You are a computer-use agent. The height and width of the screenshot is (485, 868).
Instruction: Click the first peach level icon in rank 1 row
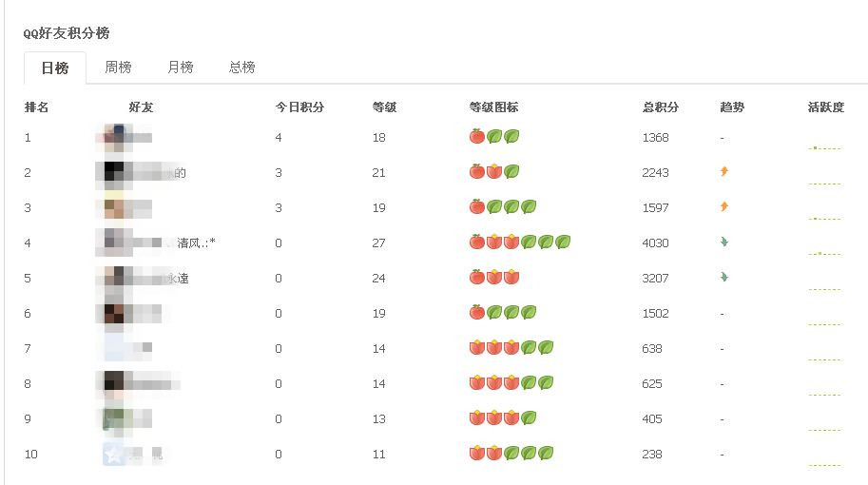click(x=477, y=137)
